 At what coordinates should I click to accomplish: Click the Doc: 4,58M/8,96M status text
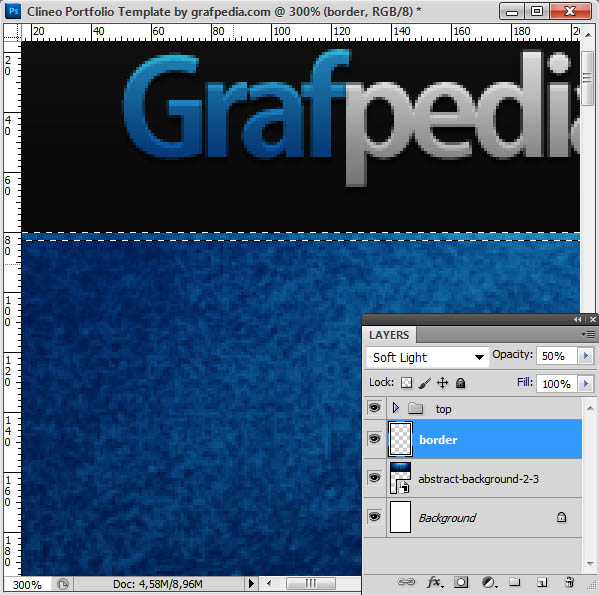tap(157, 584)
